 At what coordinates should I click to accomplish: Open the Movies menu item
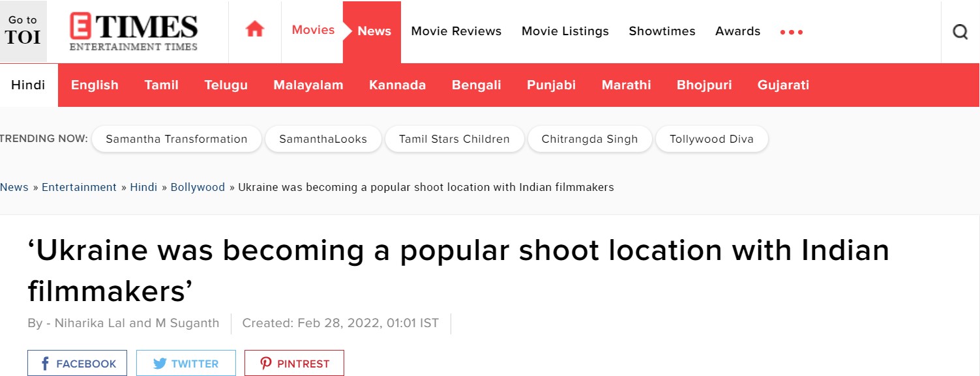(313, 30)
